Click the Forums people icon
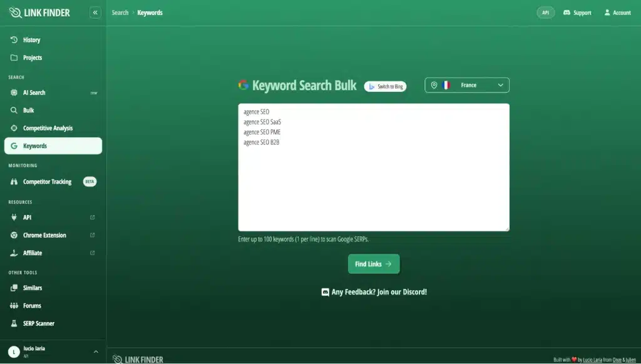Viewport: 641px width, 364px height. point(14,306)
